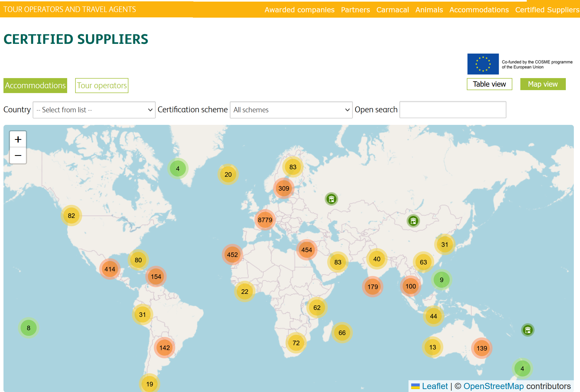Open the 309 cluster in Scandinavia

click(x=284, y=188)
